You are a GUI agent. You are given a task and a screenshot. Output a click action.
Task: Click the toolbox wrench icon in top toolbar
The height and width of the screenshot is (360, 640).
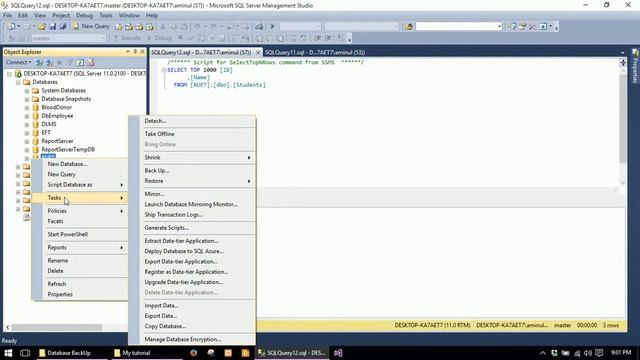(533, 27)
